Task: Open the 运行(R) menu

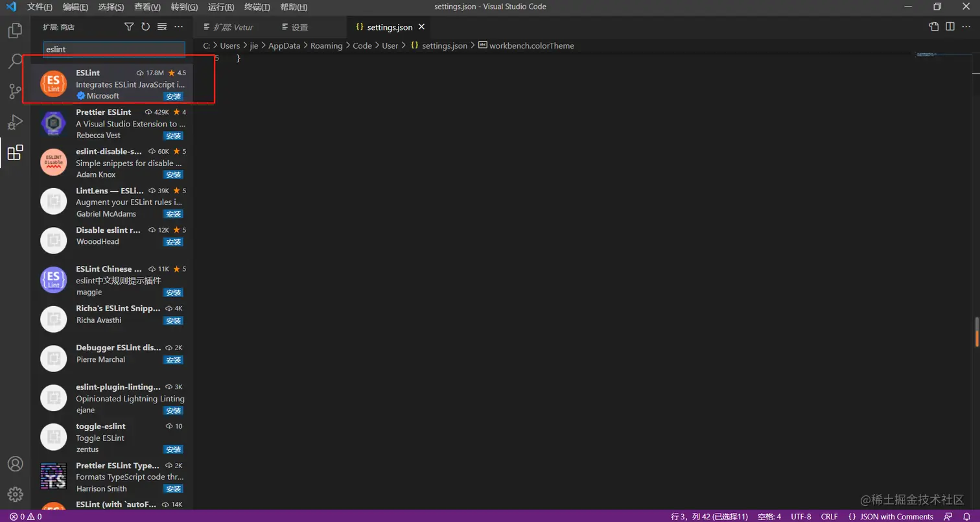Action: (222, 7)
